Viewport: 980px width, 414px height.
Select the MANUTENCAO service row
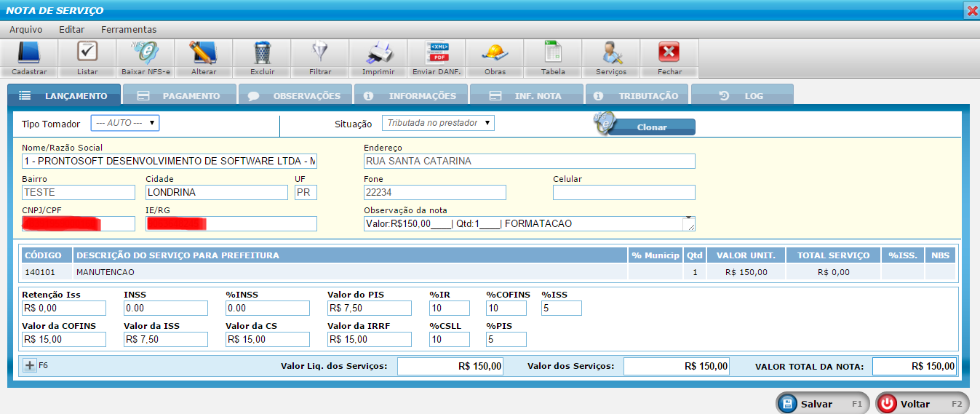pyautogui.click(x=488, y=272)
